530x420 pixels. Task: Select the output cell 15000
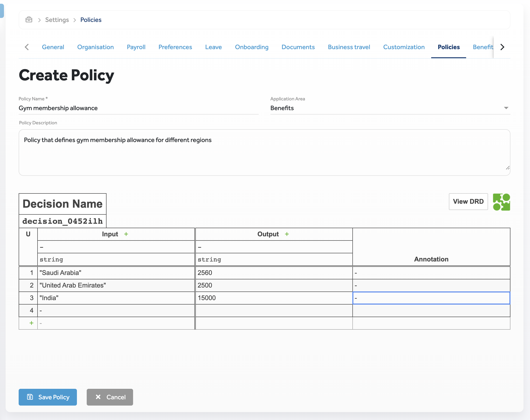coord(274,298)
